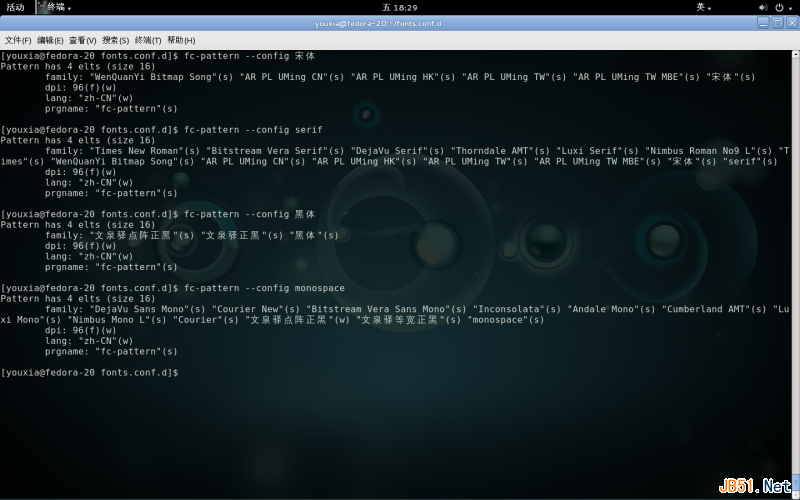Open the 帮助(H) menu
The height and width of the screenshot is (500, 800).
coord(181,40)
